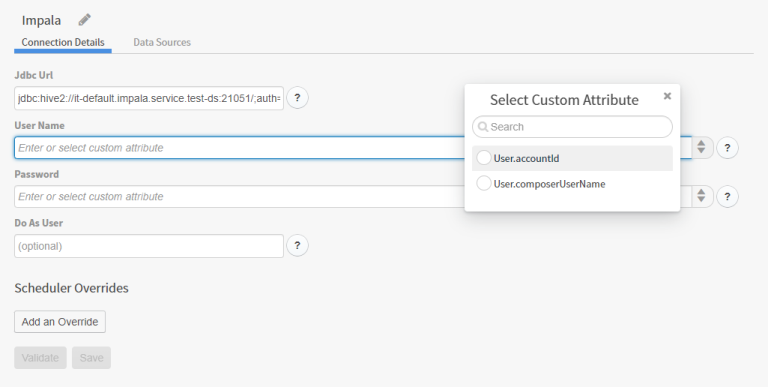Open help for User Name field
The height and width of the screenshot is (387, 768).
[727, 147]
